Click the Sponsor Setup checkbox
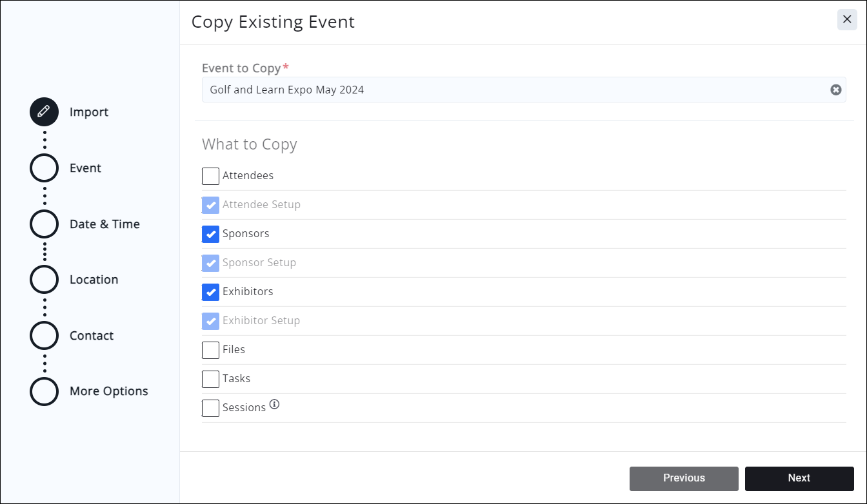 point(210,262)
